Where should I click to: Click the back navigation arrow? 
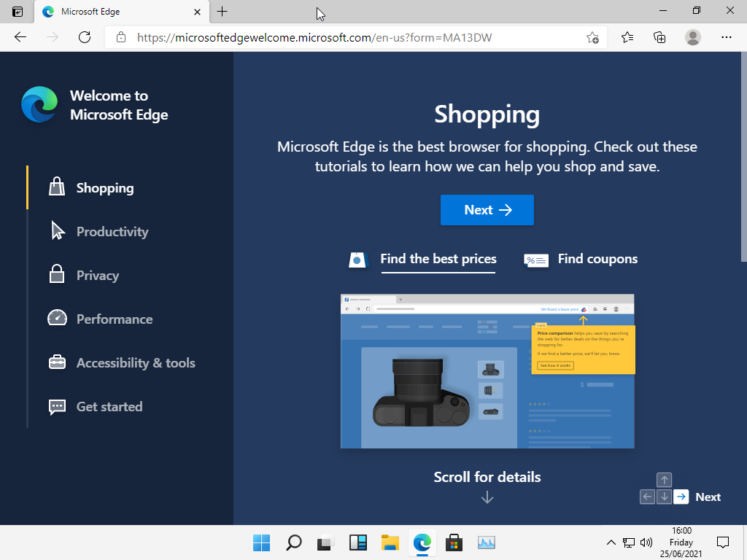tap(20, 37)
